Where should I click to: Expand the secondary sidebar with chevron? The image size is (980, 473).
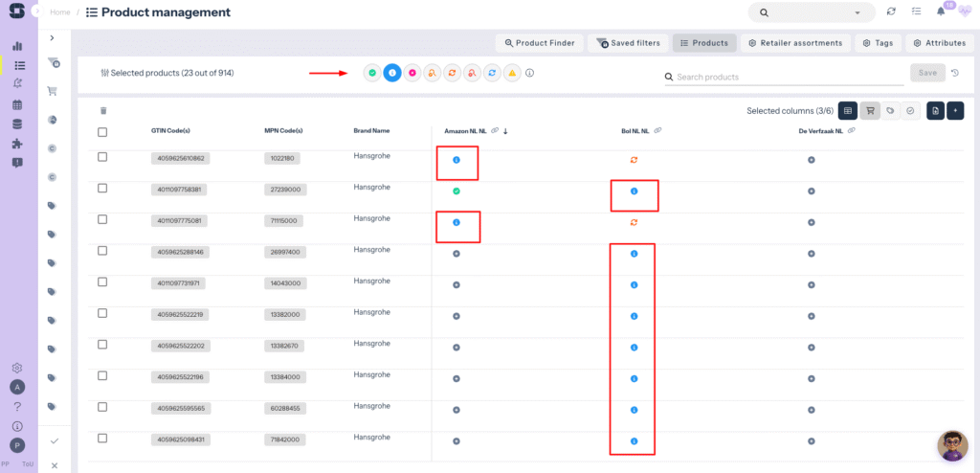53,37
